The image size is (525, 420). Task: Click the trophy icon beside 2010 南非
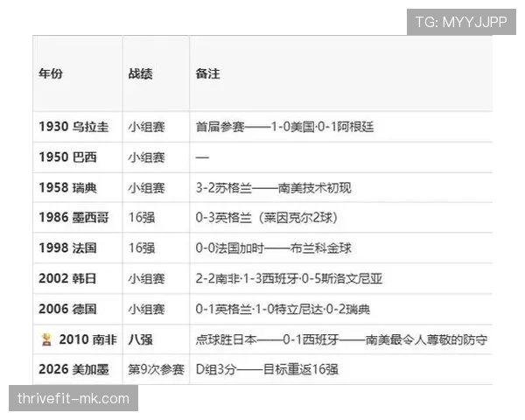[x=46, y=339]
